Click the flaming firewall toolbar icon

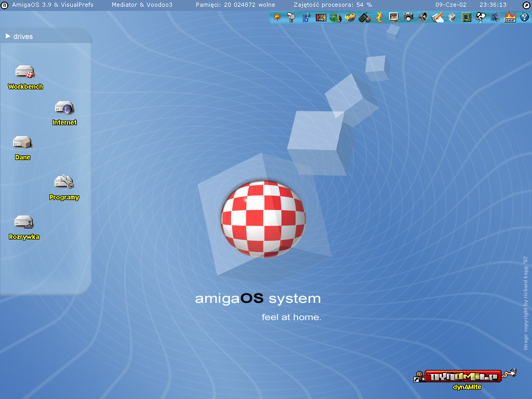(x=510, y=17)
